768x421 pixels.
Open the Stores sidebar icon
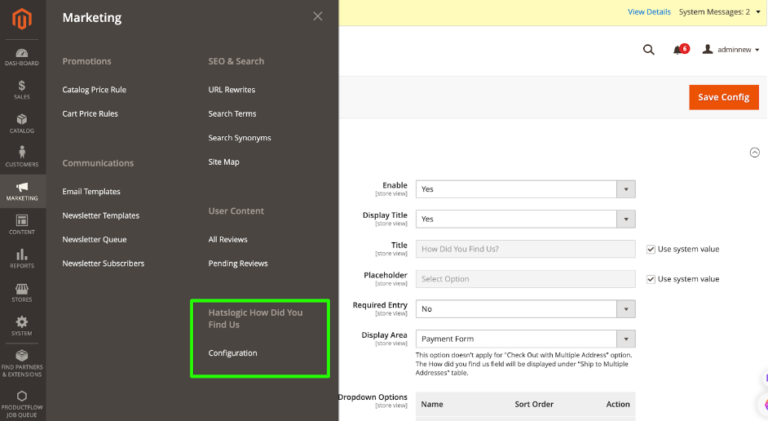pos(22,292)
